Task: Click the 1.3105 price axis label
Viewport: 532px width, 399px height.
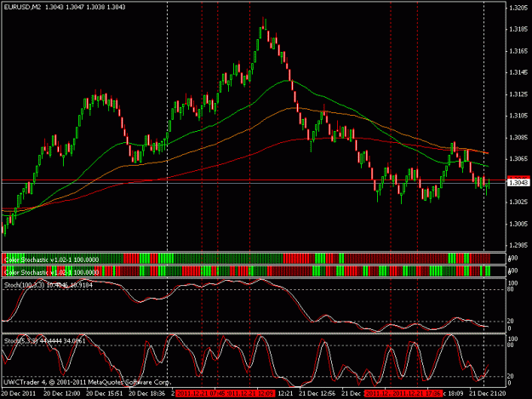Action: click(518, 116)
